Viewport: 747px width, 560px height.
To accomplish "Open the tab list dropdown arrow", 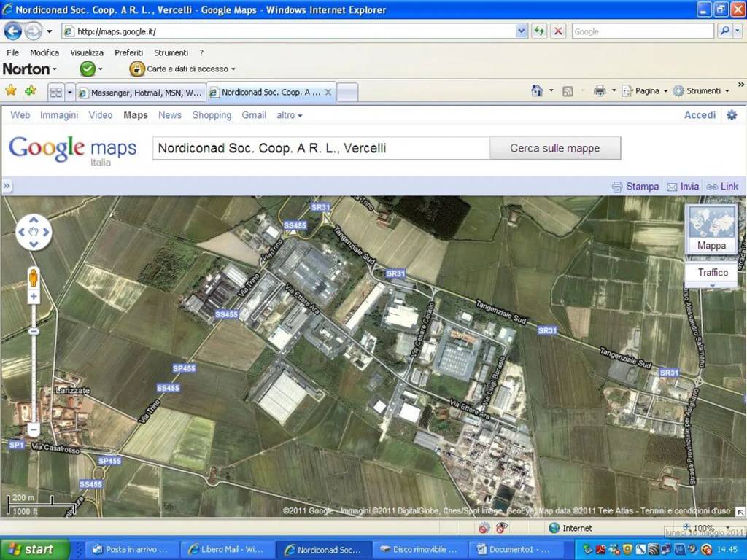I will (x=69, y=93).
